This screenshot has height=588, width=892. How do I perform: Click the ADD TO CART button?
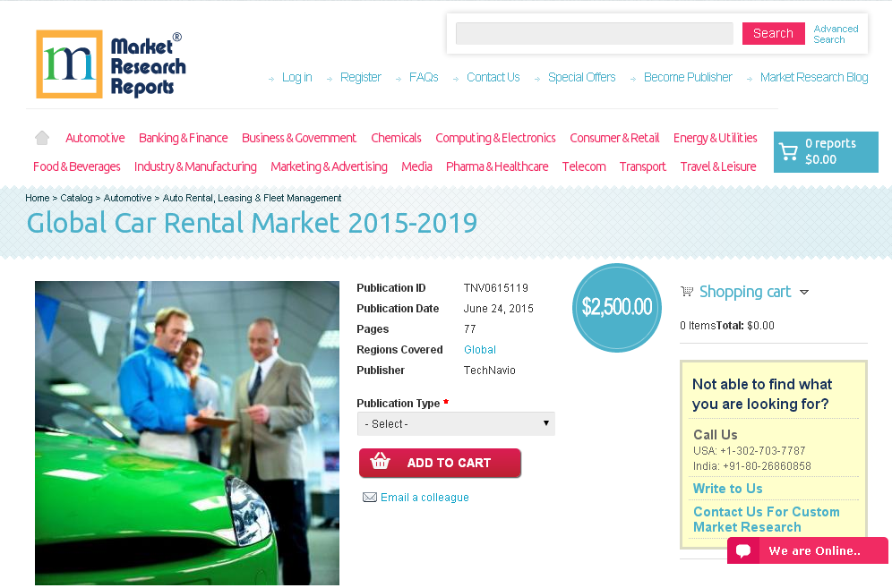pyautogui.click(x=440, y=463)
